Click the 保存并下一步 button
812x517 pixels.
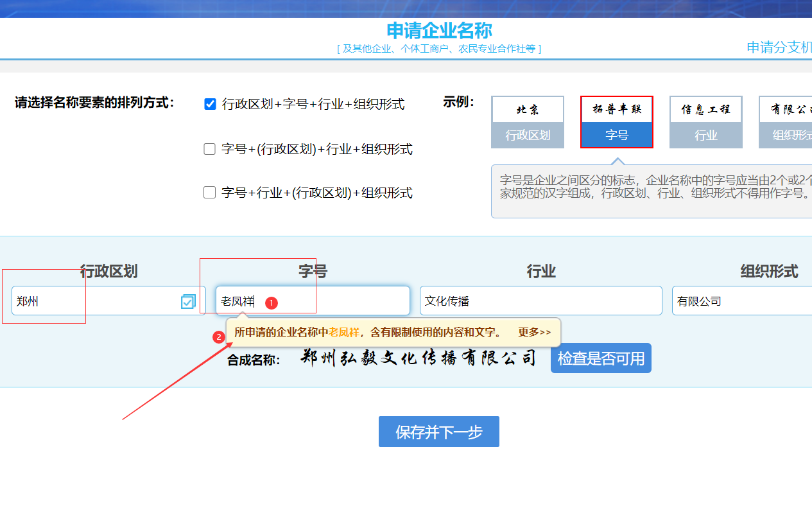[438, 432]
